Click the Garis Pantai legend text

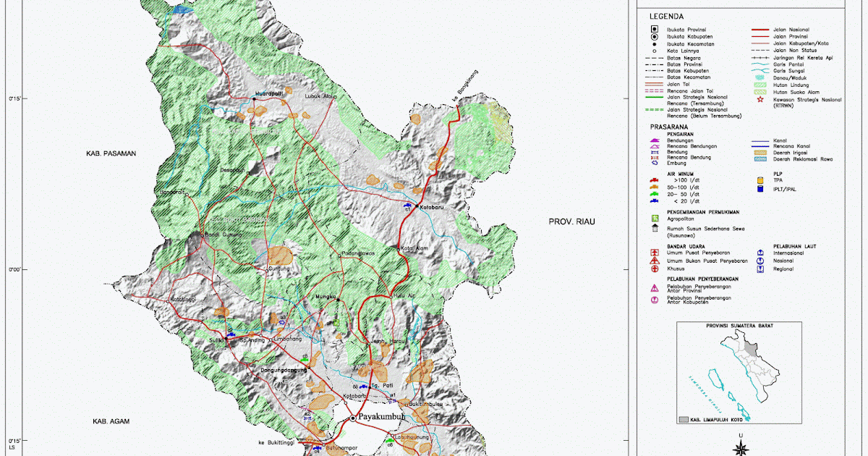[x=788, y=64]
